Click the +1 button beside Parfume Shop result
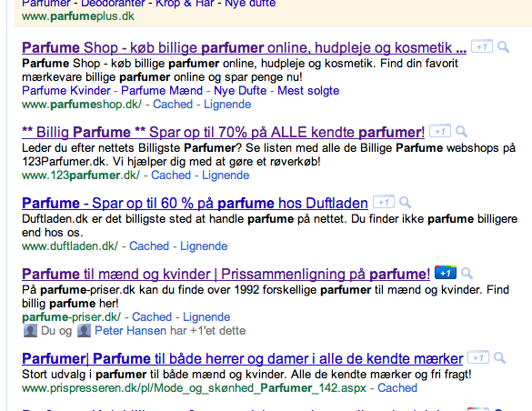This screenshot has height=411, width=532. pos(482,46)
